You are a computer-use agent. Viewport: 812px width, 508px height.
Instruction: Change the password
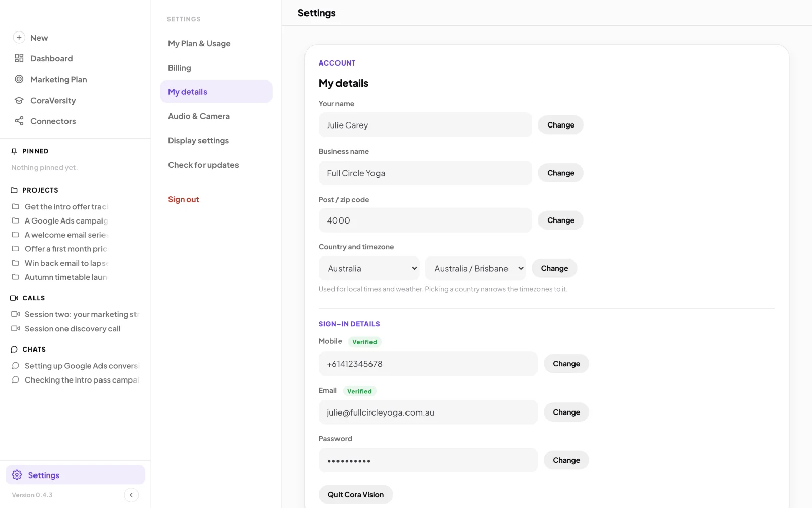[566, 460]
